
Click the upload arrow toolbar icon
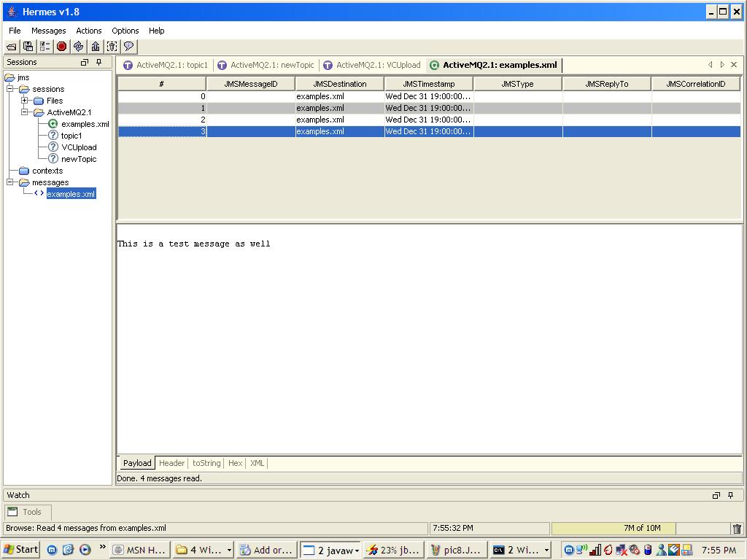pos(96,47)
